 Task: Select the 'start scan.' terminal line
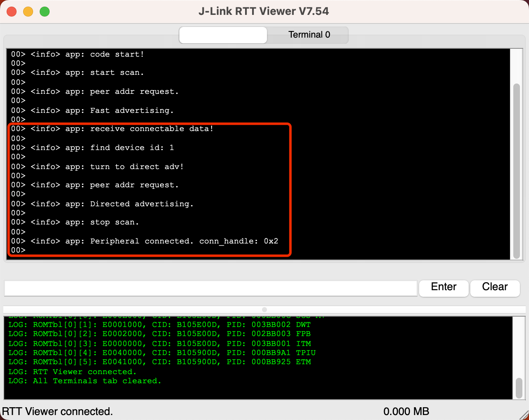pyautogui.click(x=78, y=72)
